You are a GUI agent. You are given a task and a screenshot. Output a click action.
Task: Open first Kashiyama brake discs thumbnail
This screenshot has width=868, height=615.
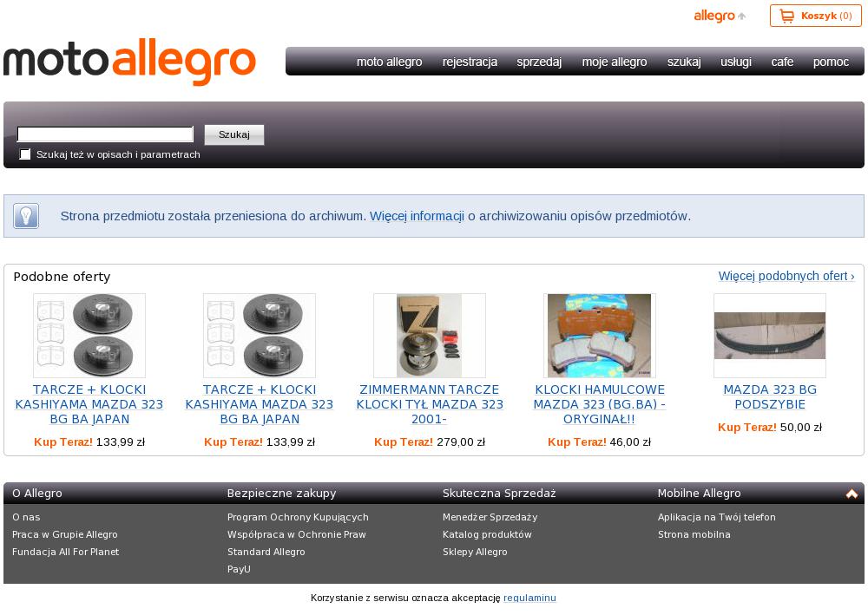89,336
